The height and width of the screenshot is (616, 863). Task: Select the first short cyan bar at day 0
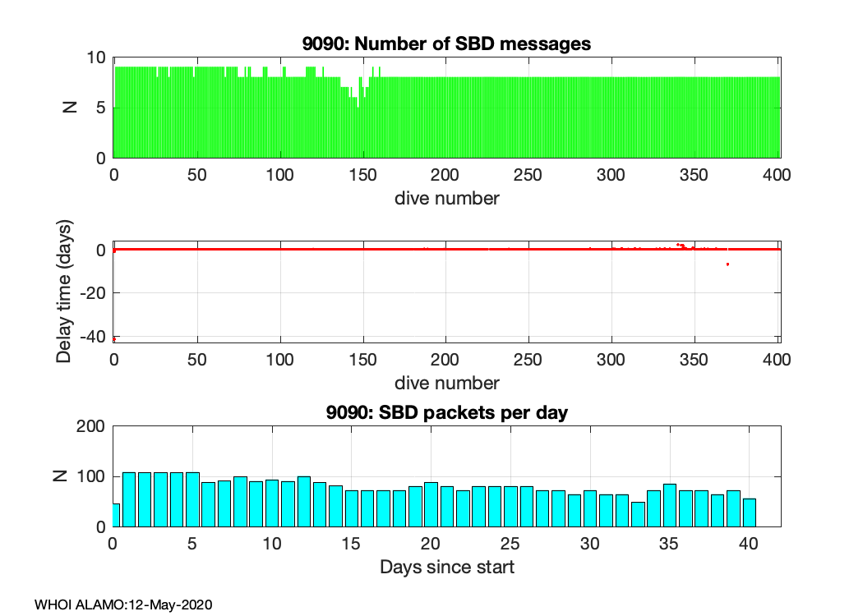(116, 515)
